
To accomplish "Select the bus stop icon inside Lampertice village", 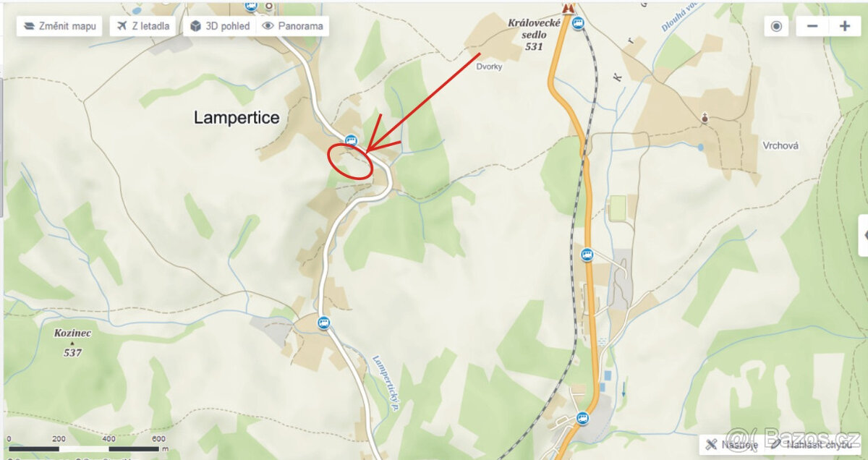I will (351, 140).
